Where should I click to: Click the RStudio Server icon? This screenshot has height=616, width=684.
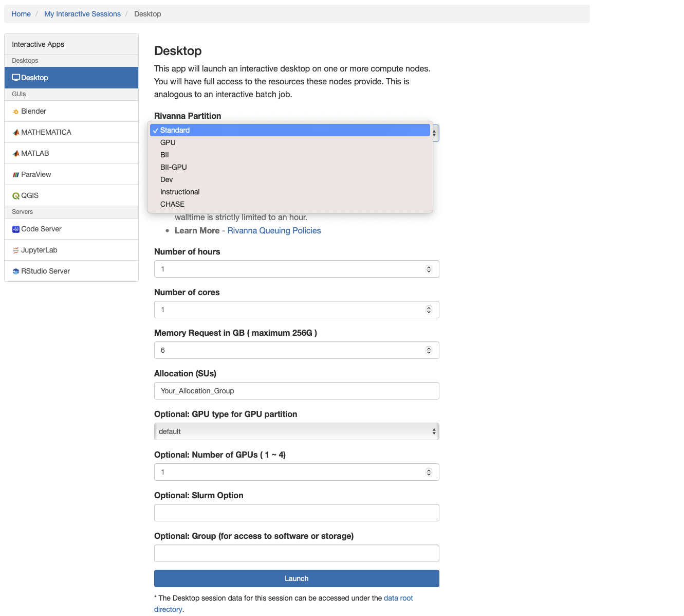(x=16, y=271)
